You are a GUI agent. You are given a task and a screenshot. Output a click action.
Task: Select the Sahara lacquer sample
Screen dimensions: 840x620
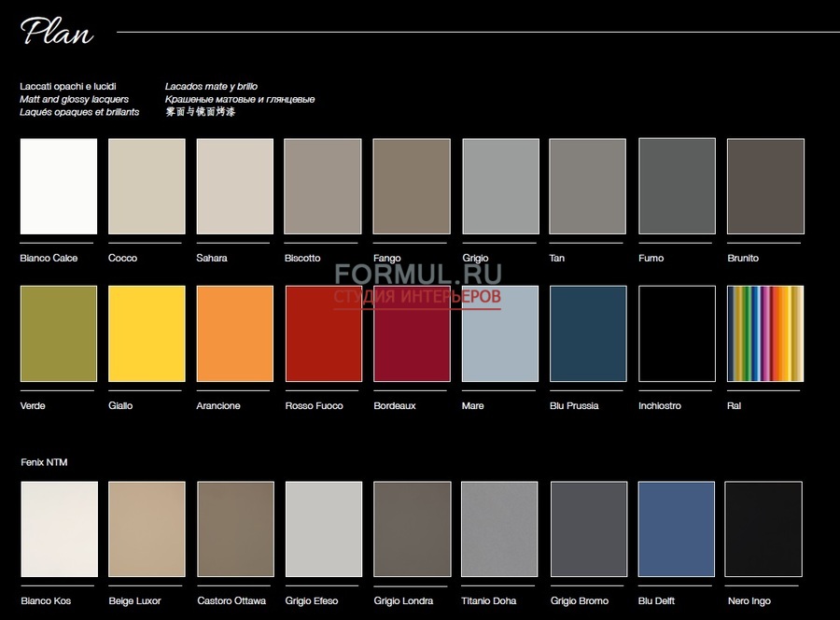(x=233, y=185)
